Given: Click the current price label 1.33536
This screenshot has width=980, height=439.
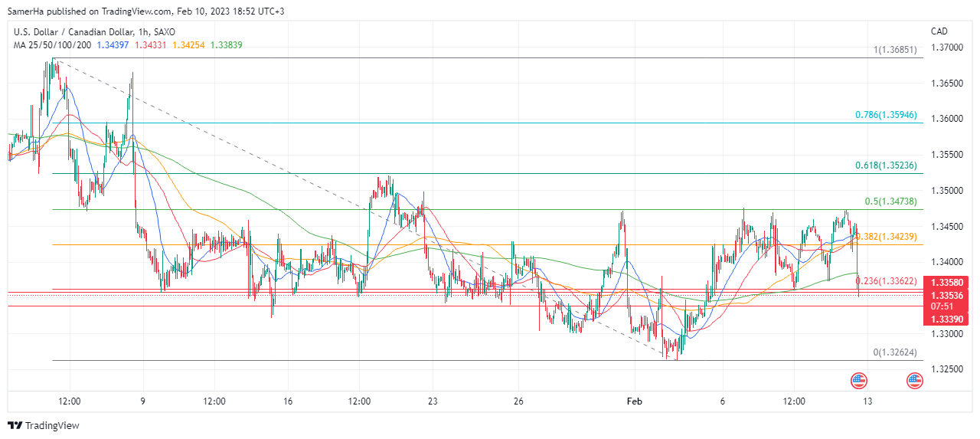Looking at the screenshot, I should [947, 295].
